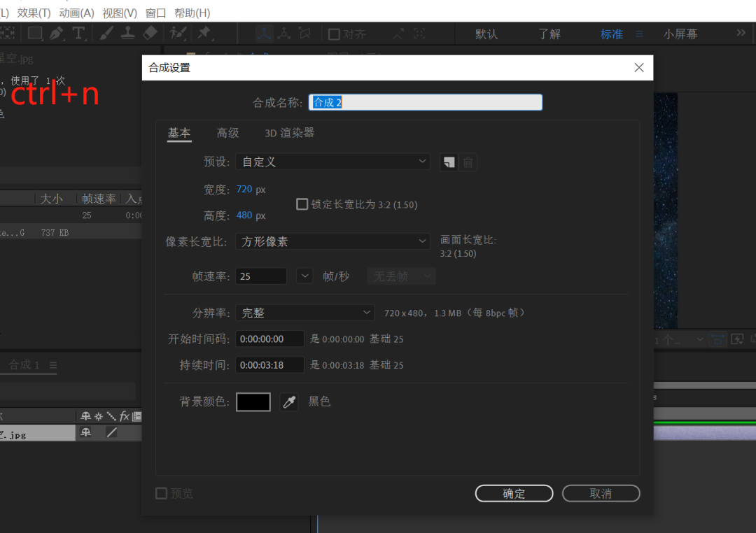
Task: Toggle the 预览 preview checkbox
Action: [162, 494]
